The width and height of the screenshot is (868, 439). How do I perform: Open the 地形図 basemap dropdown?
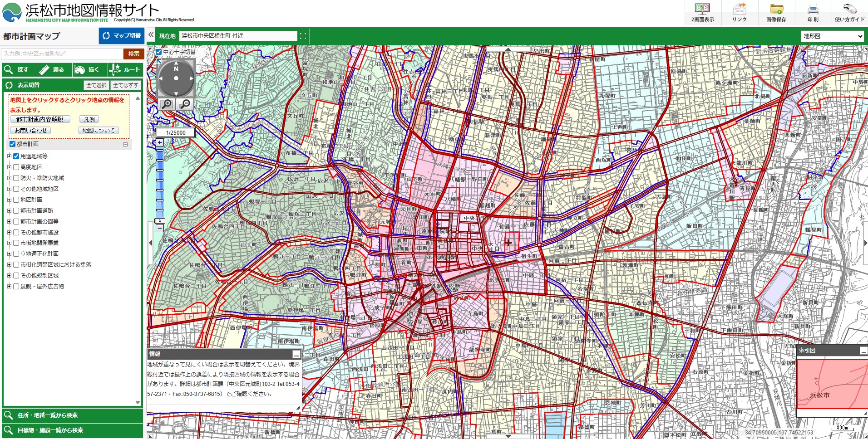click(x=832, y=36)
